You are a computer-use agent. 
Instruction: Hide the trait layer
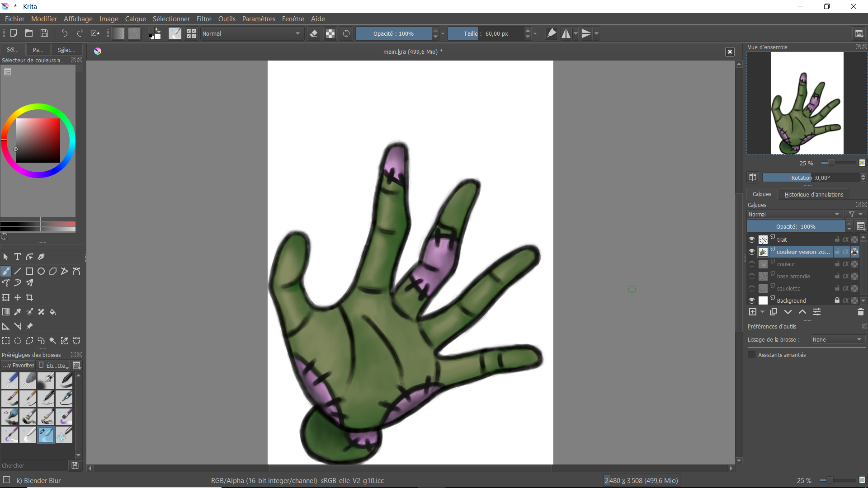click(x=752, y=239)
